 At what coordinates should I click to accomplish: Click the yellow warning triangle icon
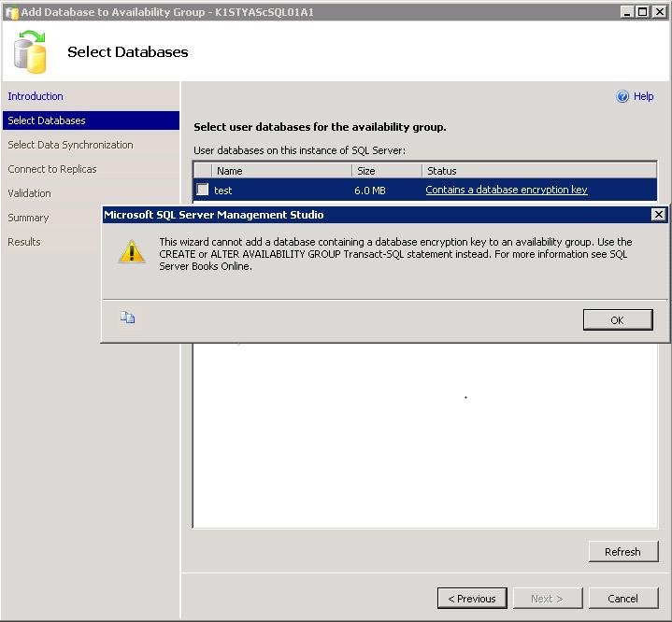click(132, 251)
